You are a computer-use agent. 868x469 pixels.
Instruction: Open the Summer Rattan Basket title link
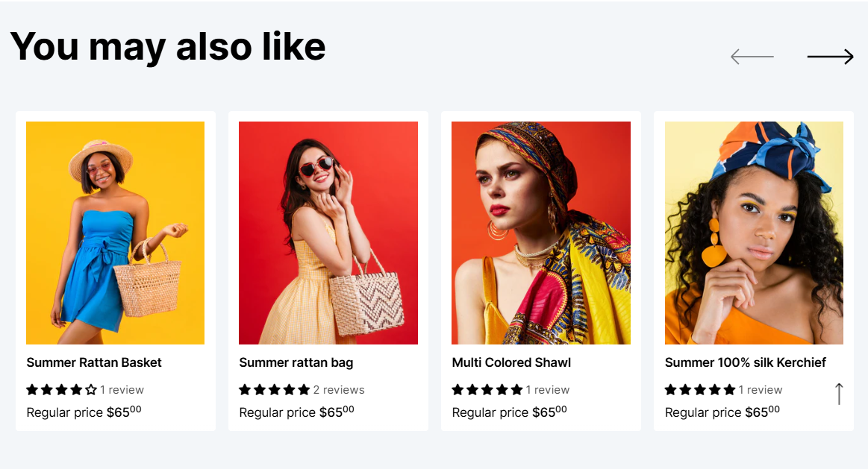(94, 363)
